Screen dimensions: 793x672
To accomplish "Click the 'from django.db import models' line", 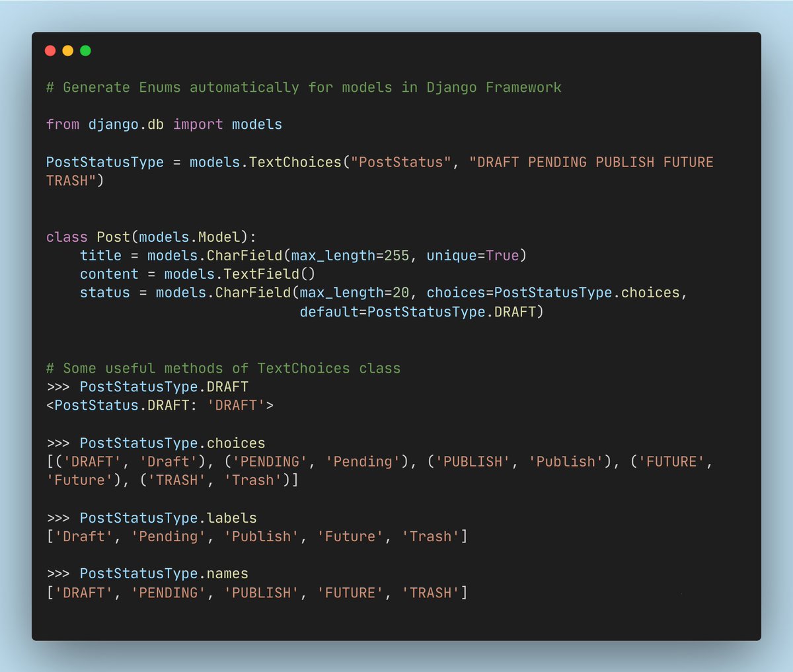I will 164,124.
